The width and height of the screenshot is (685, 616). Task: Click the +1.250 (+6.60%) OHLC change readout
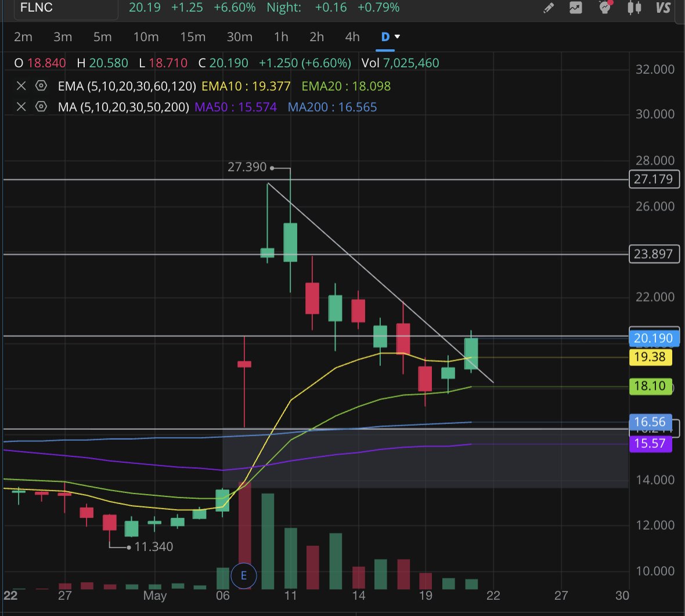(x=305, y=63)
